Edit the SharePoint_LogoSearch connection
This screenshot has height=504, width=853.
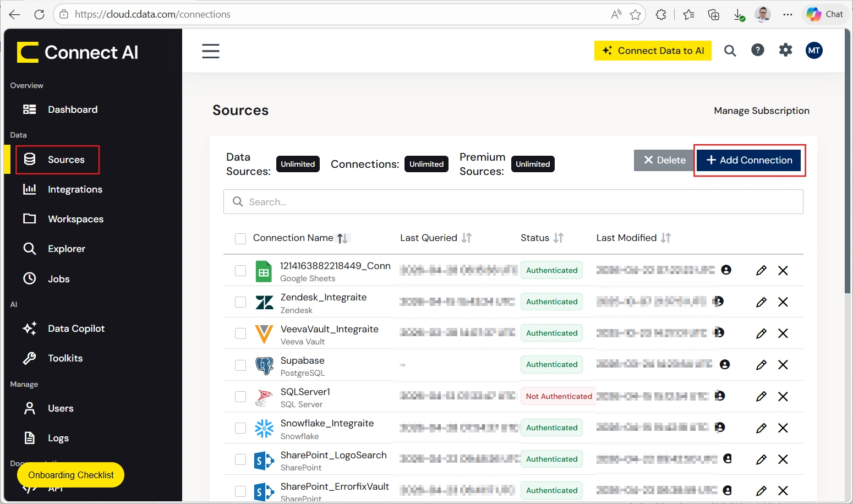761,459
